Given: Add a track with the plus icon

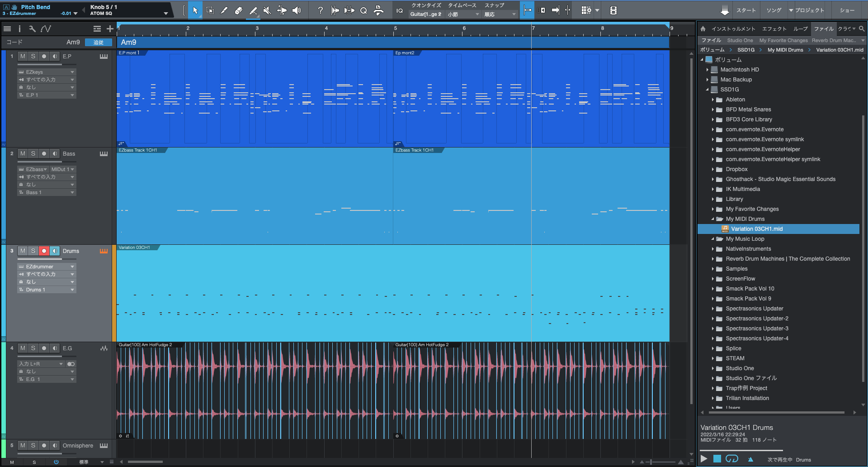Looking at the screenshot, I should pyautogui.click(x=110, y=29).
